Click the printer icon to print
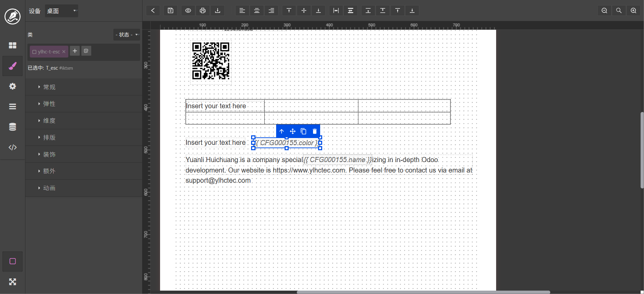Image resolution: width=644 pixels, height=294 pixels. tap(203, 10)
